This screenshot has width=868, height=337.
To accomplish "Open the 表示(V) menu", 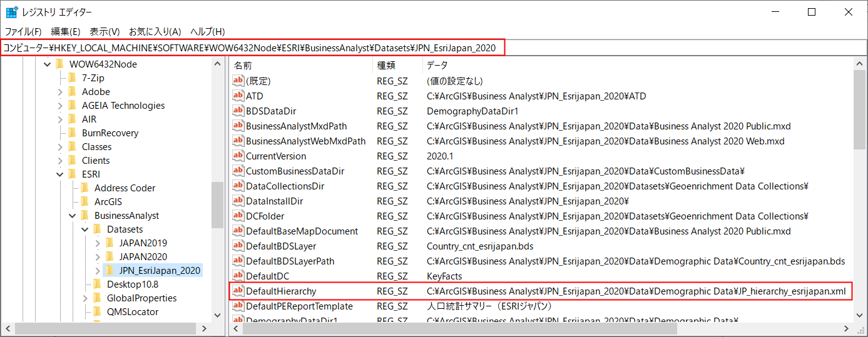I will (105, 31).
